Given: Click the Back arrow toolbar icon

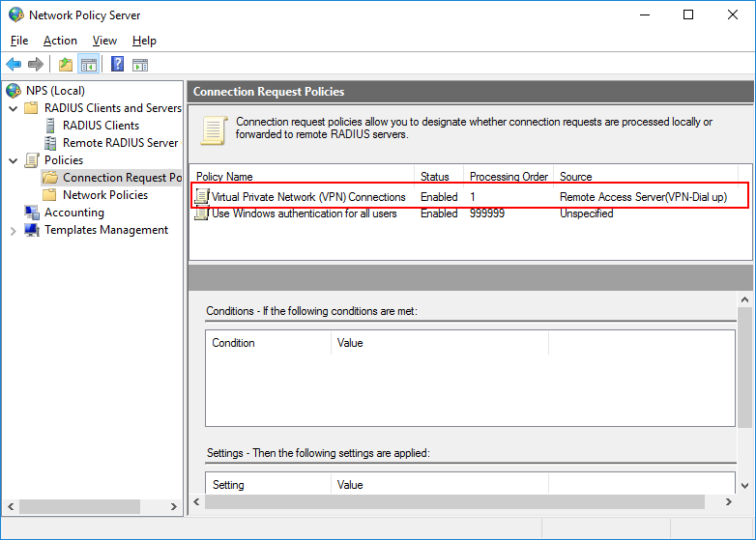Looking at the screenshot, I should (14, 64).
